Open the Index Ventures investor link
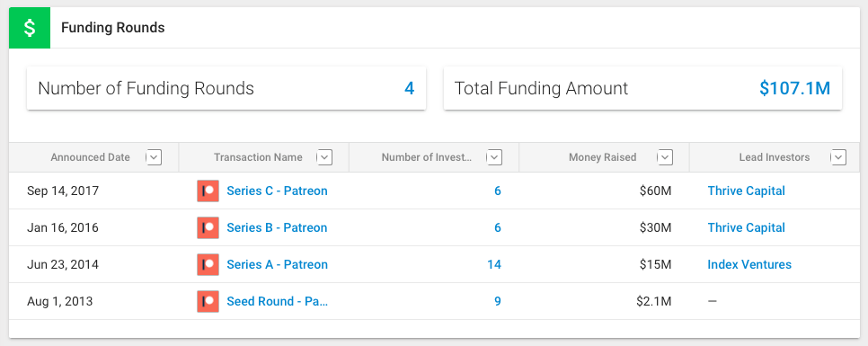 pyautogui.click(x=749, y=264)
